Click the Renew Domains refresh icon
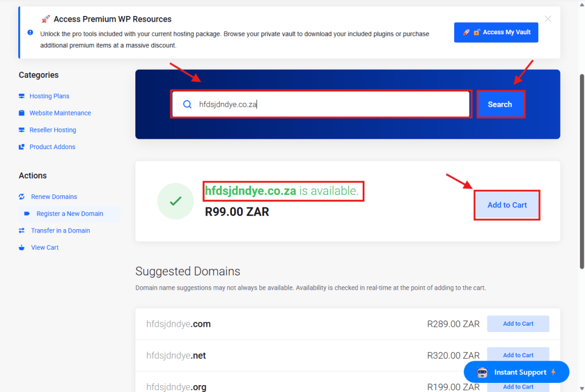The image size is (585, 392). click(x=22, y=197)
